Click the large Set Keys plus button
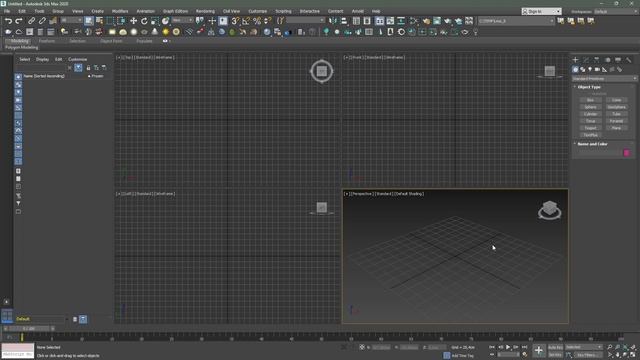Image resolution: width=640 pixels, height=360 pixels. (539, 350)
